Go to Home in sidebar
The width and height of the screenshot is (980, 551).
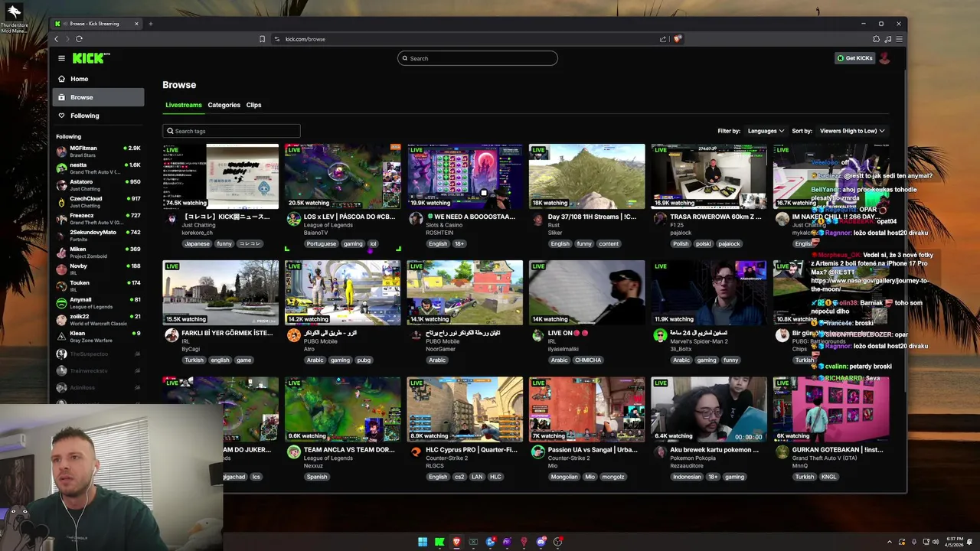tap(98, 79)
